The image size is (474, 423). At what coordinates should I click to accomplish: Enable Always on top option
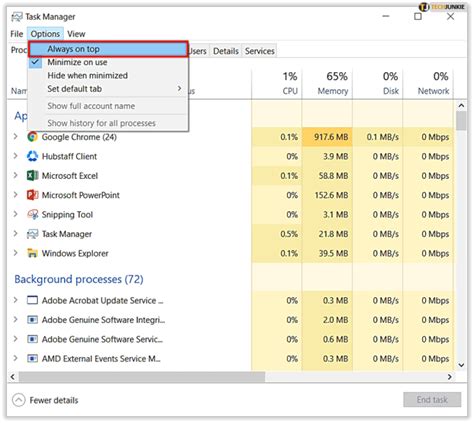point(108,49)
